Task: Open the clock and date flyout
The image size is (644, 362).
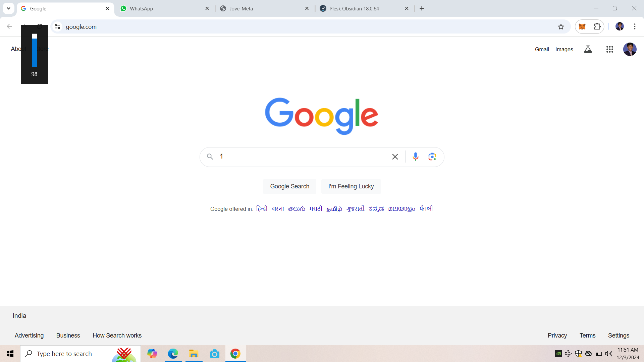Action: (x=628, y=354)
